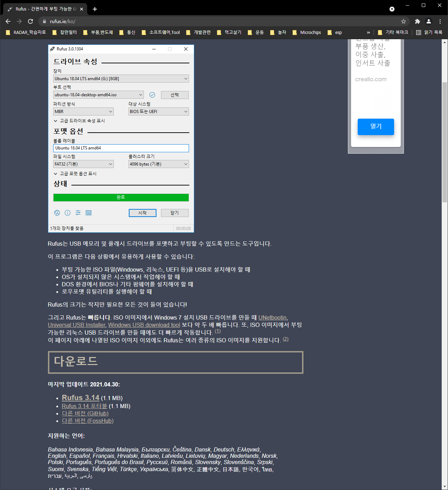Bookmark this page with the star icon
Screen dimensions: 448x490
(x=403, y=21)
